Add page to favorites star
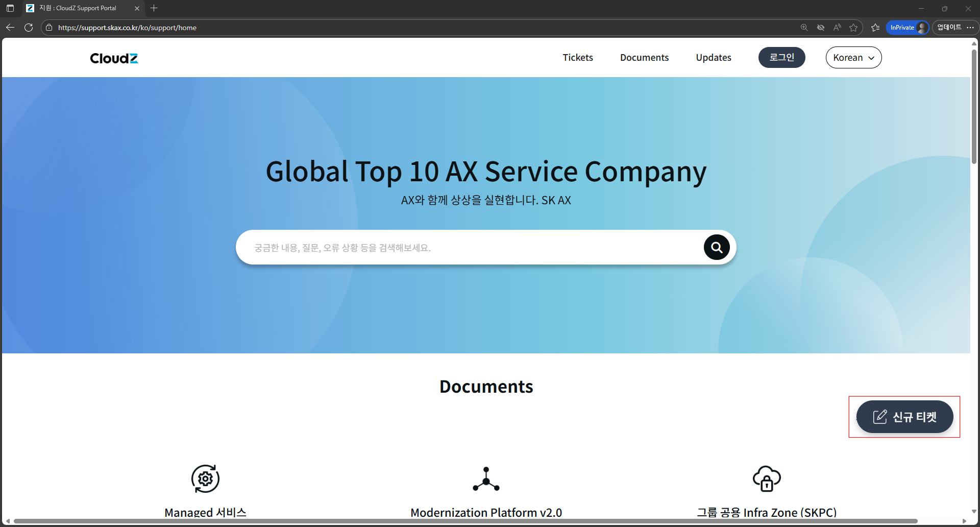The image size is (980, 527). pyautogui.click(x=853, y=28)
